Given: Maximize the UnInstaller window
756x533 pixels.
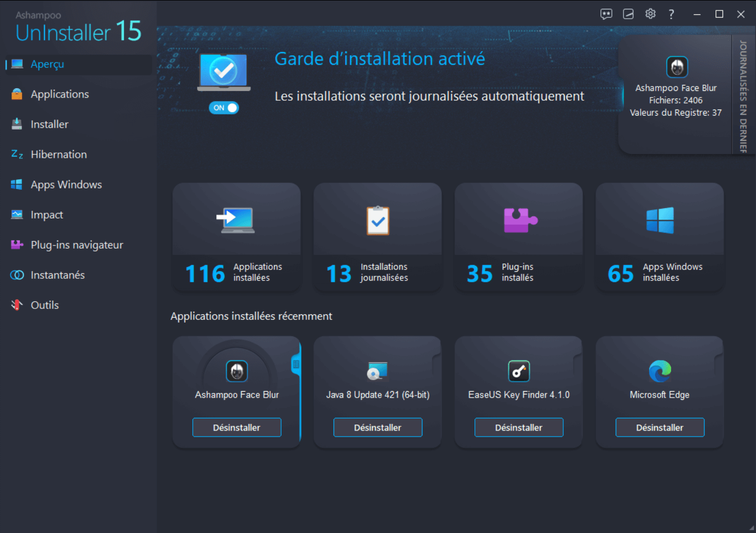Looking at the screenshot, I should 719,14.
